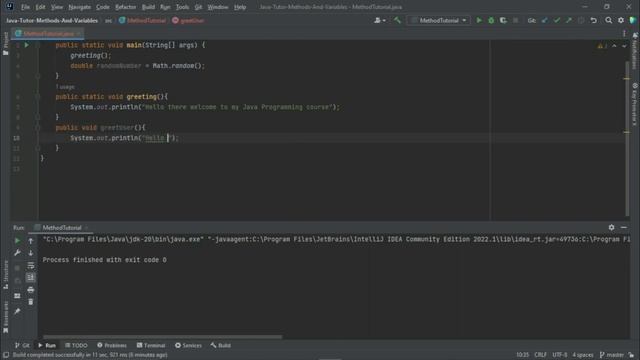Open the Bookmarks tool window stripe

point(6,317)
